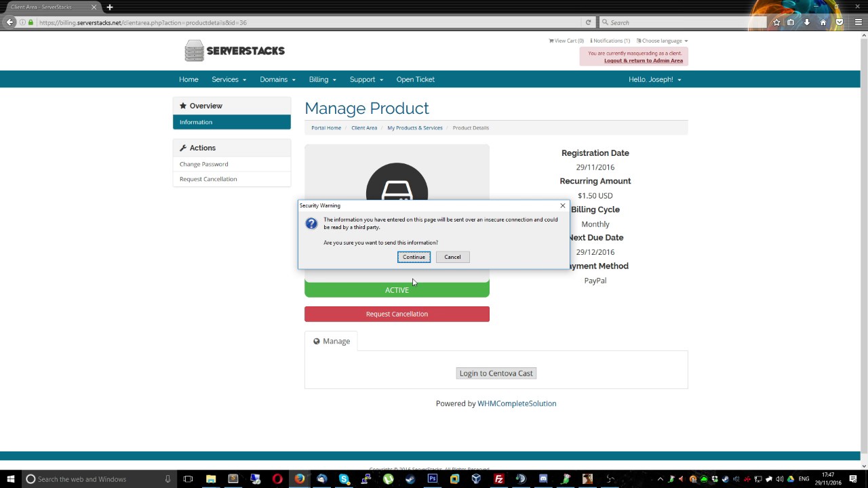Screen dimensions: 868x488
Task: Click the green padlock in the address bar
Action: pos(30,22)
